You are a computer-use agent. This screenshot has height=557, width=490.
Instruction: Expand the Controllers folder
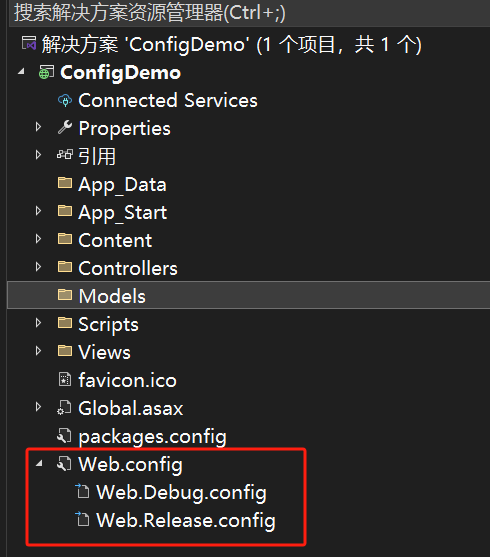coord(38,267)
